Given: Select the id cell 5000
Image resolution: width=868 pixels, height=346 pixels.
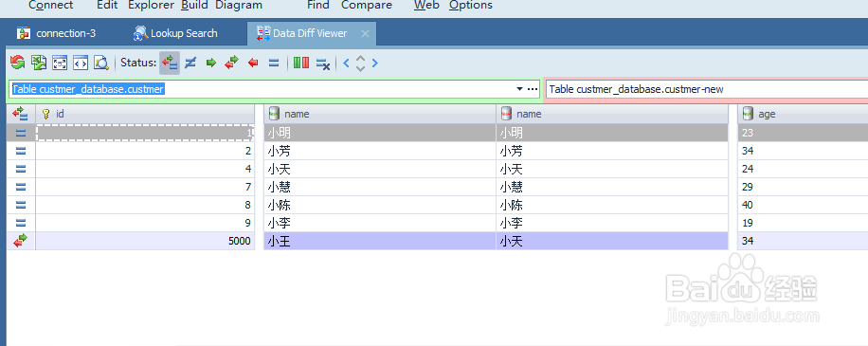Looking at the screenshot, I should (x=146, y=242).
